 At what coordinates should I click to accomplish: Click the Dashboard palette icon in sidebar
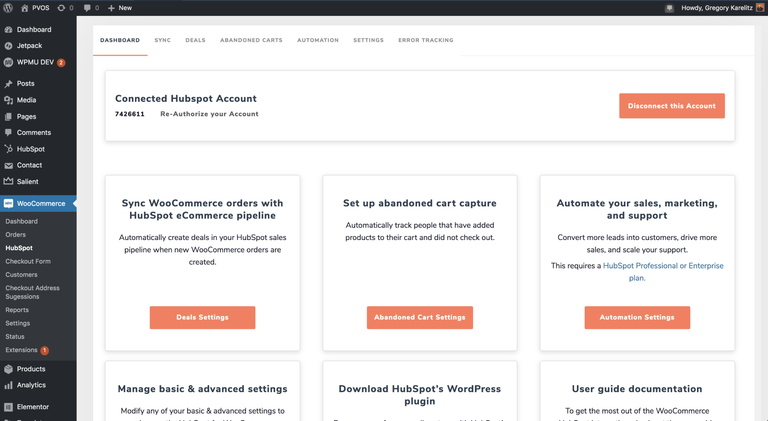[x=8, y=29]
